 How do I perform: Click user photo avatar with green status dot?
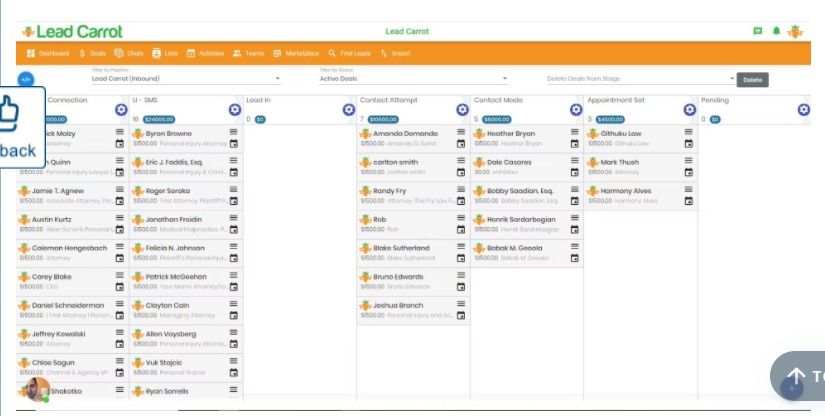coord(38,390)
